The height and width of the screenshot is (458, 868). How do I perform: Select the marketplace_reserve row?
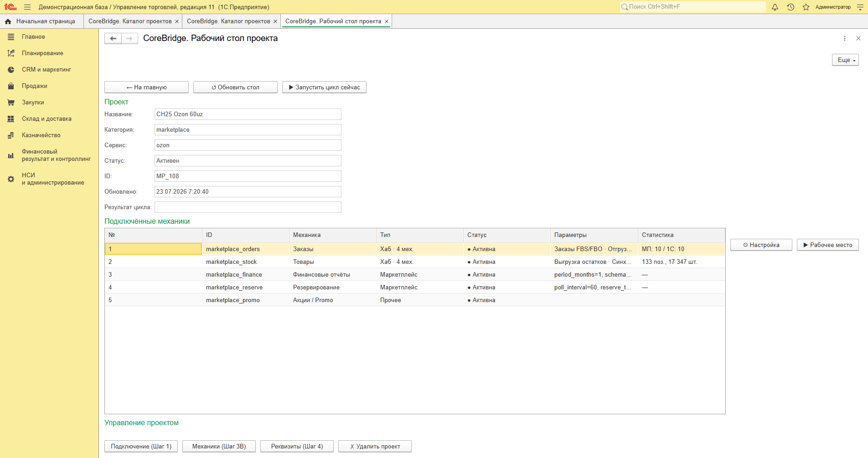415,287
